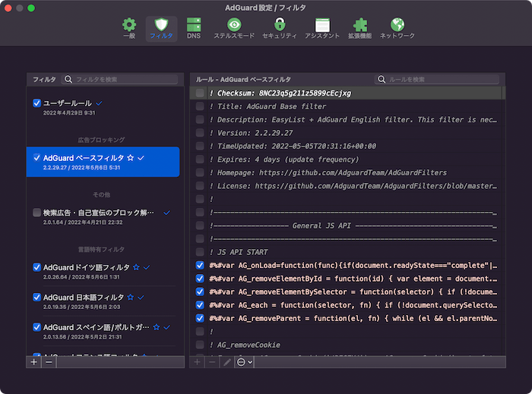Select the Checksum rule row
The height and width of the screenshot is (394, 532).
(x=346, y=93)
